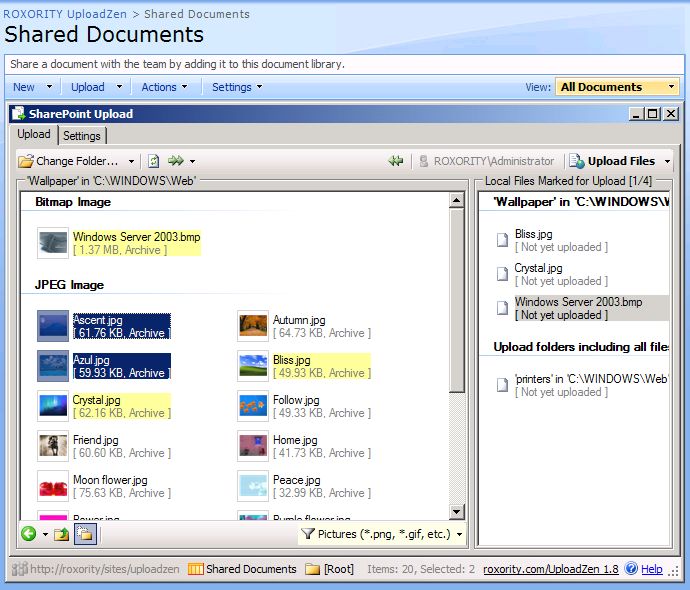Screen dimensions: 690x590
Task: Open the All Documents view selector
Action: tap(617, 87)
